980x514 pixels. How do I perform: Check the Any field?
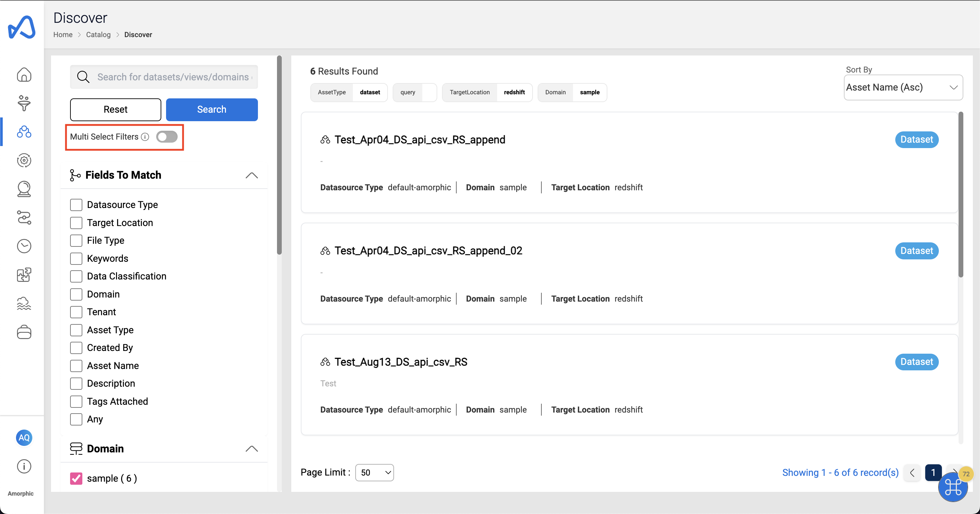[x=76, y=419]
